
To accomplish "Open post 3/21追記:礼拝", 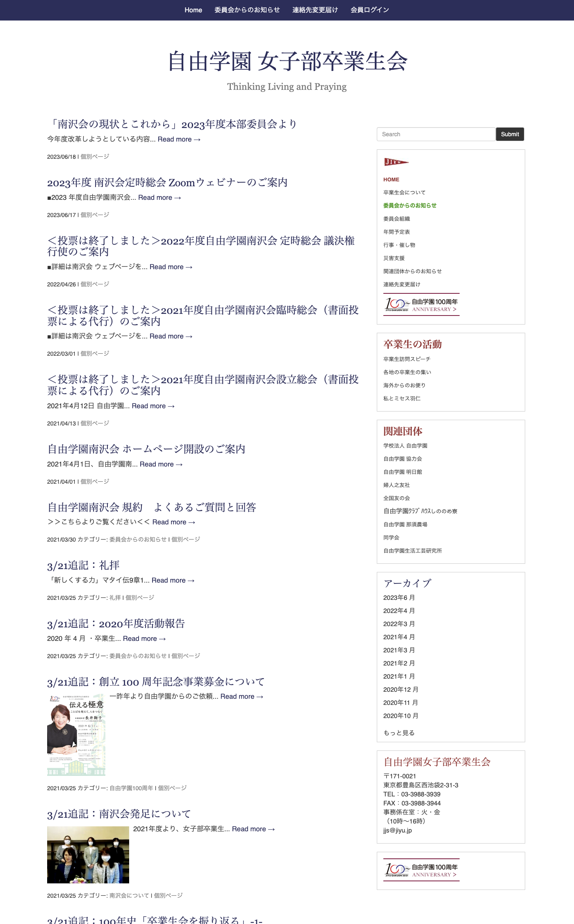I will [x=83, y=565].
